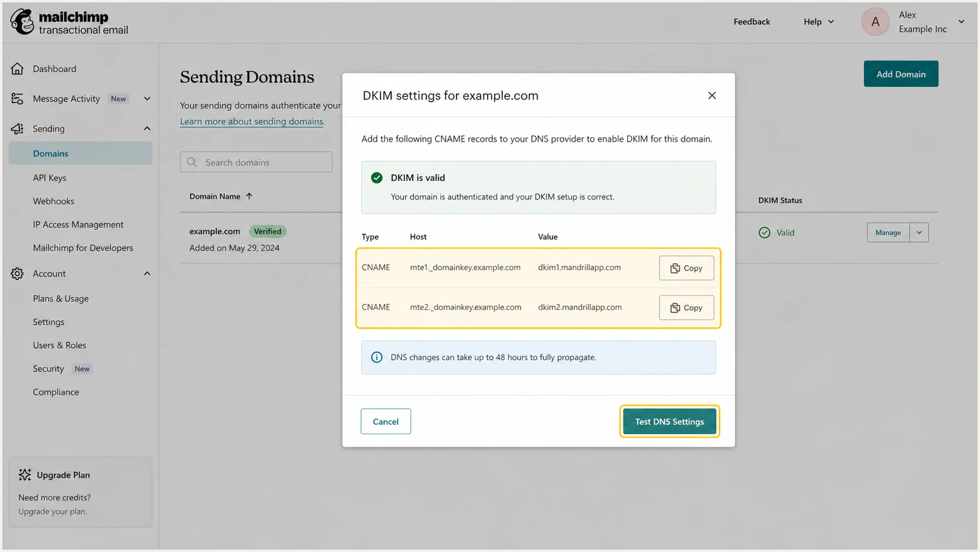Click the Upgrade Plan sparkle icon
This screenshot has width=980, height=552.
click(x=25, y=475)
